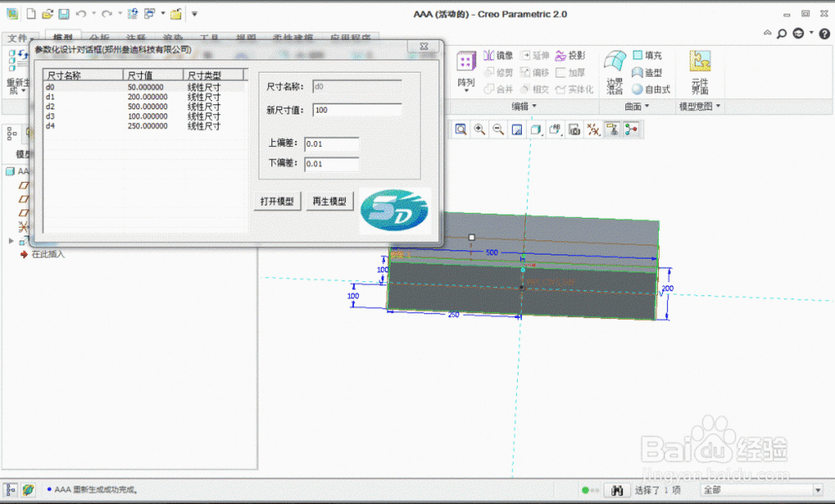Viewport: 835px width, 504px height.
Task: Toggle datum display filters icon
Action: 593,129
